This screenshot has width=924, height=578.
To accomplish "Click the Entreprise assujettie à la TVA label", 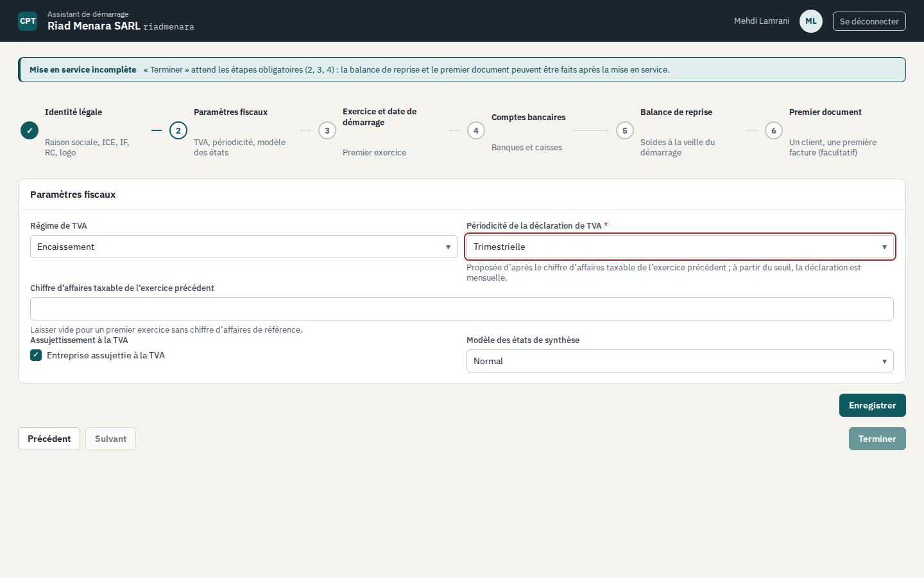I will pyautogui.click(x=106, y=355).
